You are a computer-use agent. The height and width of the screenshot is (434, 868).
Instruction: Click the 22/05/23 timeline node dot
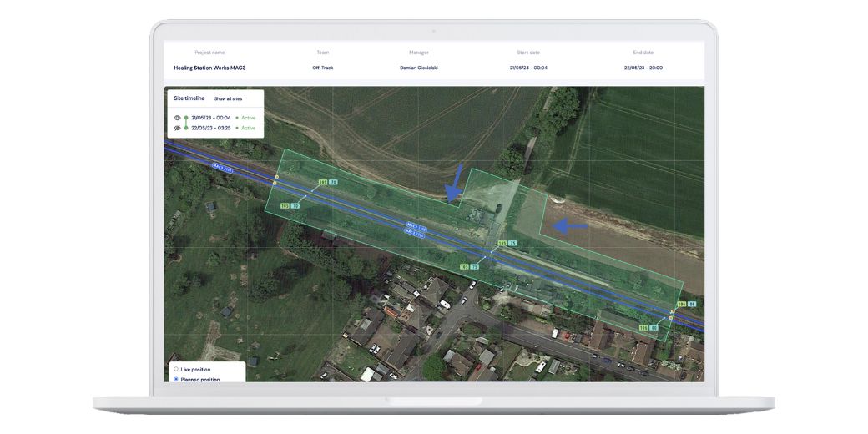coord(186,128)
